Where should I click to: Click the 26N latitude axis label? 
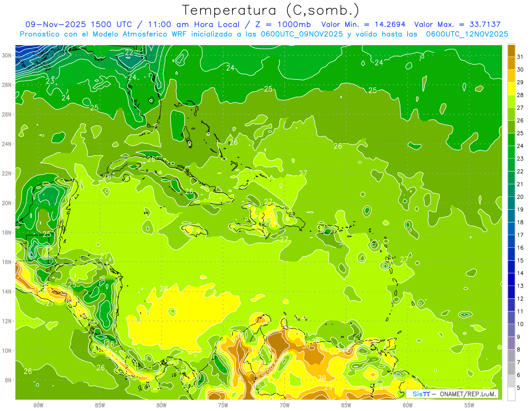[x=7, y=114]
